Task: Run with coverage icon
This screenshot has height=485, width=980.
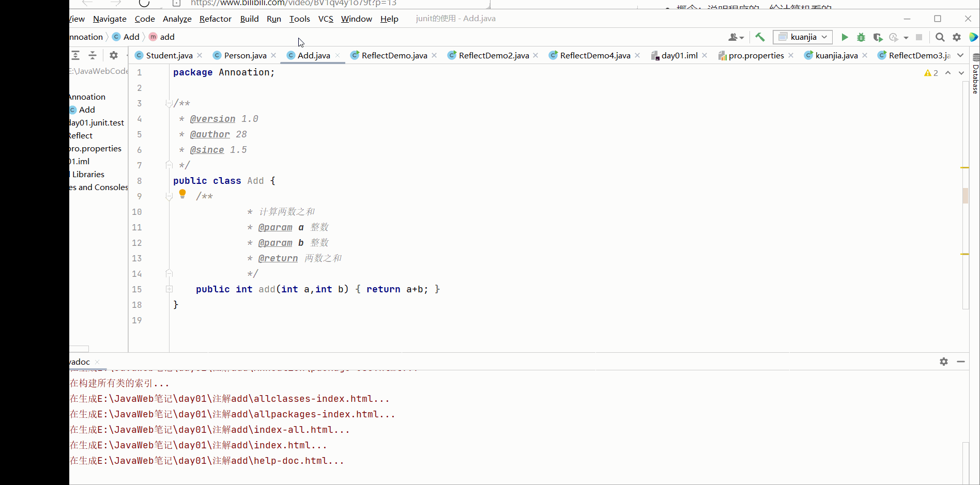Action: pos(878,37)
